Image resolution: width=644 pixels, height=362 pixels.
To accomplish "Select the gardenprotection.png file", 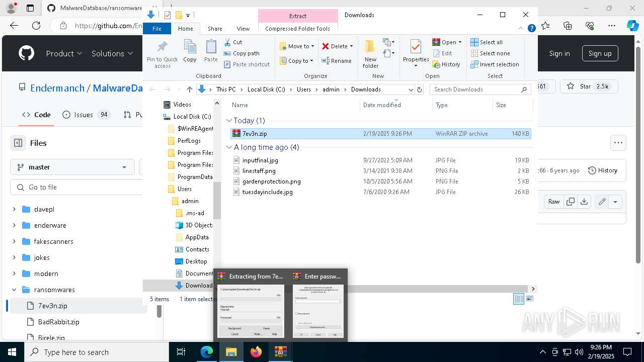I will coord(271,182).
